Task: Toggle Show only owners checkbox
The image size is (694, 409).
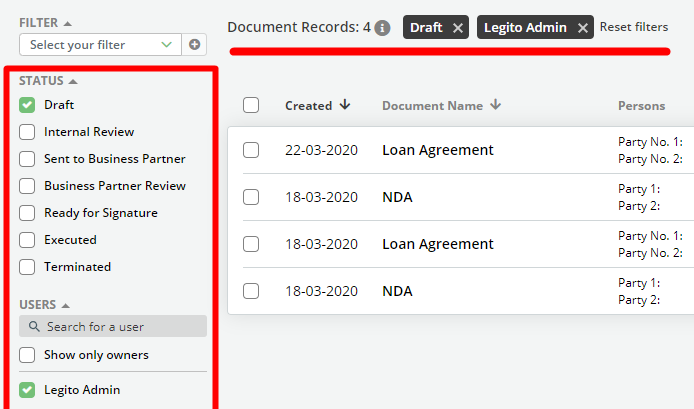Action: pos(27,355)
